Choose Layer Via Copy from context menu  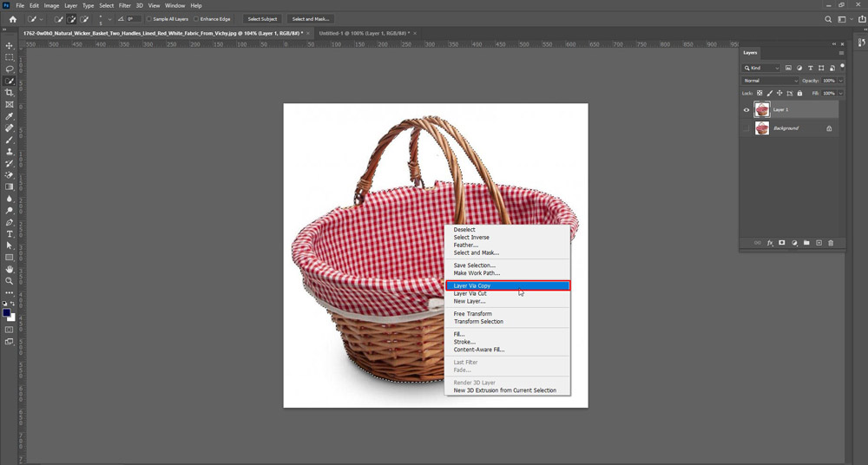click(508, 285)
